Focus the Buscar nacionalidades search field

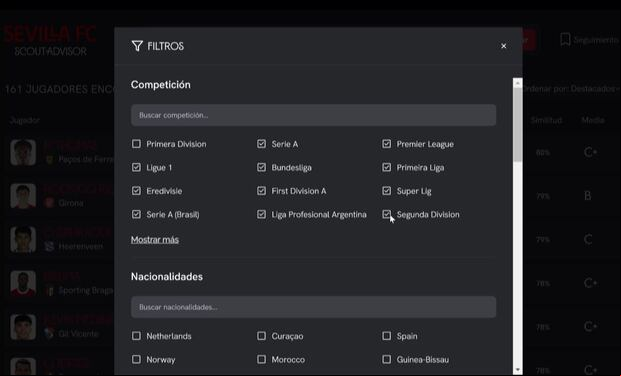[313, 307]
